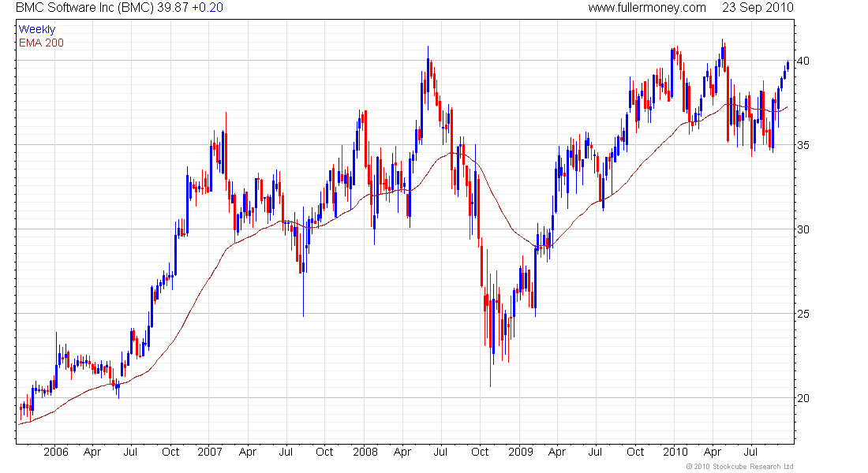This screenshot has height=473, width=868.
Task: Click the 25 price axis label
Action: tap(803, 314)
